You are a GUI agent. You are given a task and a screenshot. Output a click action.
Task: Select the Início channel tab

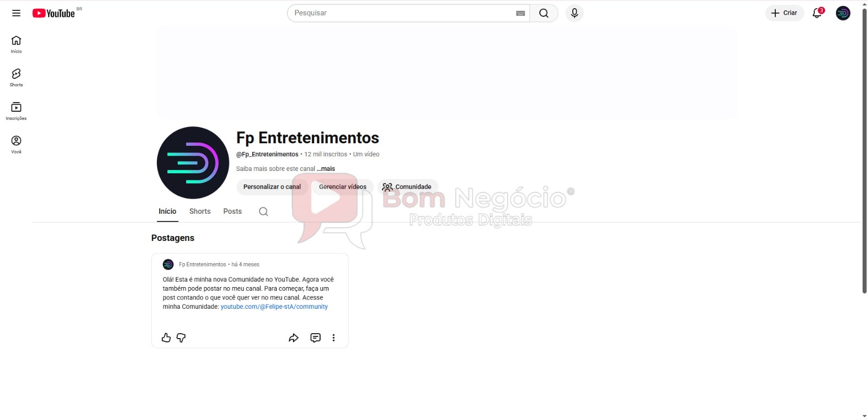point(168,212)
